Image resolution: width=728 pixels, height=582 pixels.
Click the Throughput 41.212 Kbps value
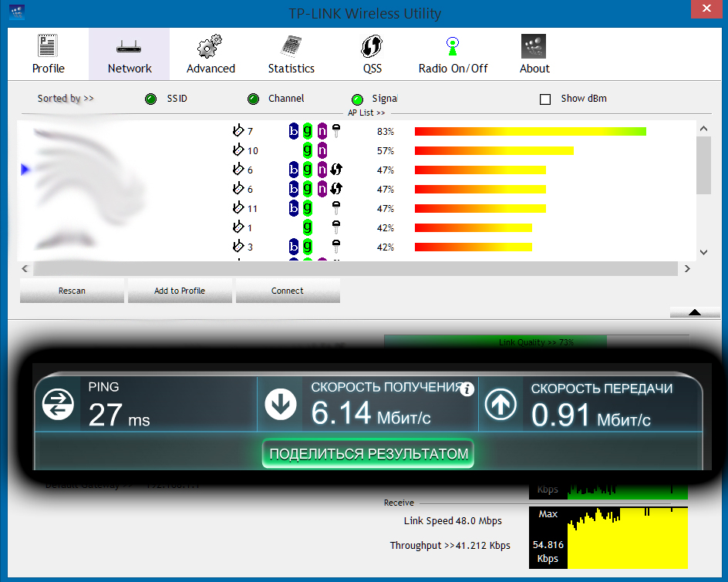click(x=483, y=545)
